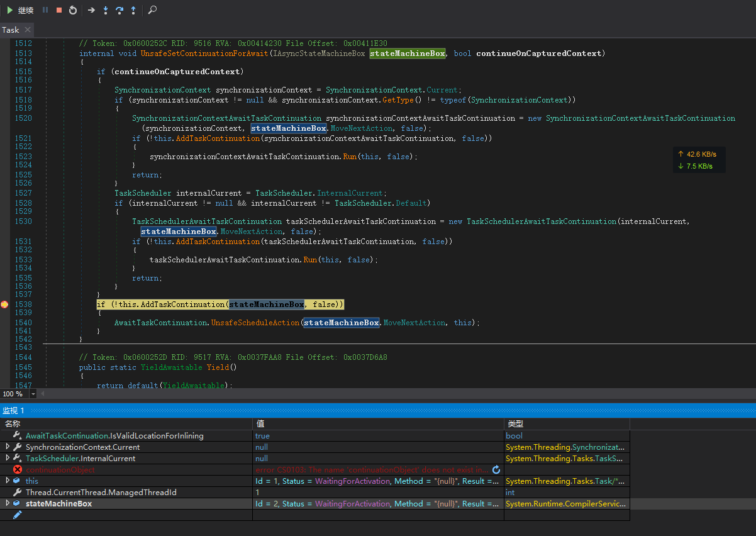Select the step into icon
Image resolution: width=756 pixels, height=536 pixels.
pyautogui.click(x=105, y=10)
